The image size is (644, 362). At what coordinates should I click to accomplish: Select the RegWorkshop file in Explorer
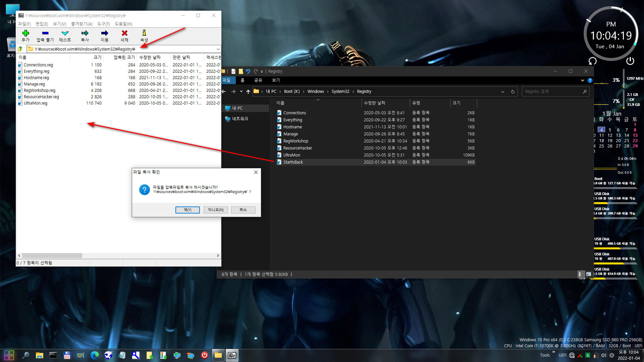pos(376,141)
